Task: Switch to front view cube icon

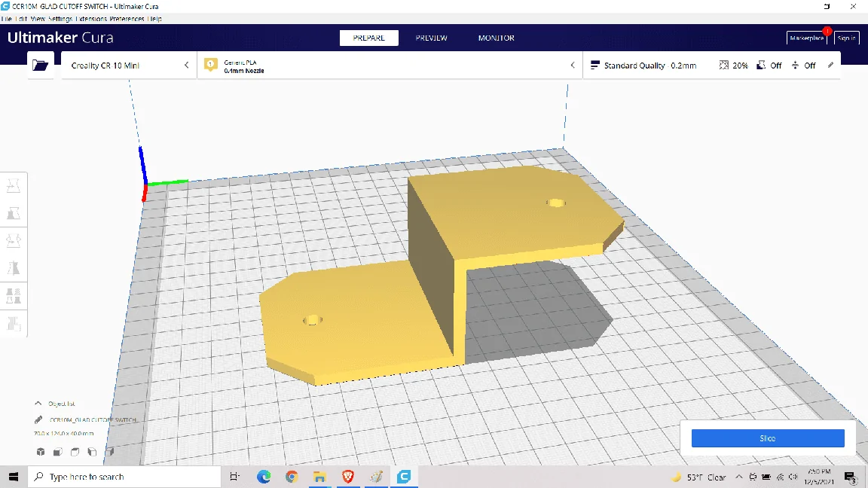Action: 57,452
